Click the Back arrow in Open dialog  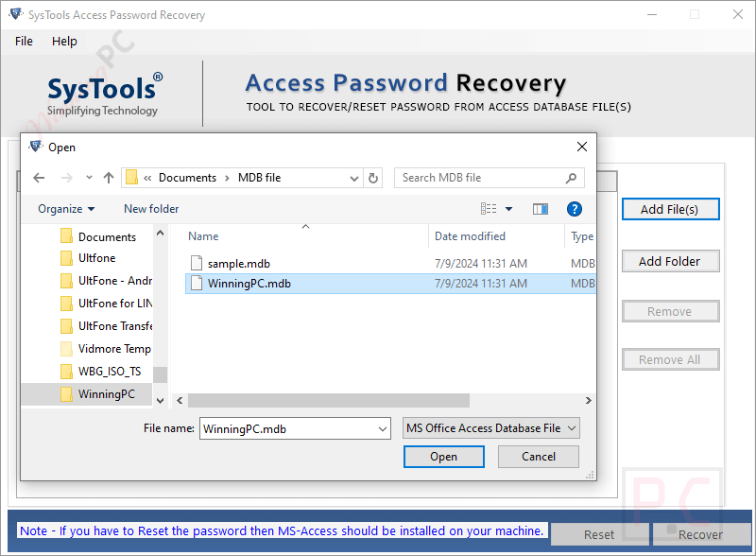tap(39, 178)
